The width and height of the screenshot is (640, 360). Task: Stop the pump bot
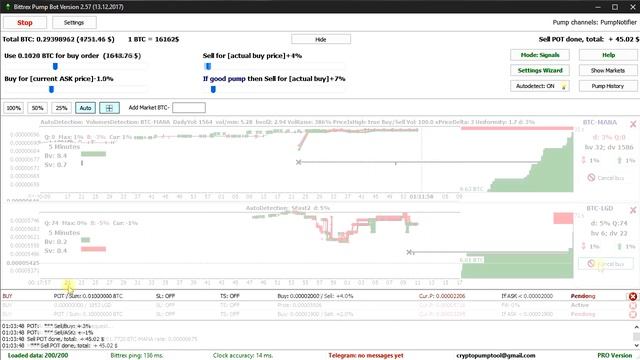coord(24,23)
